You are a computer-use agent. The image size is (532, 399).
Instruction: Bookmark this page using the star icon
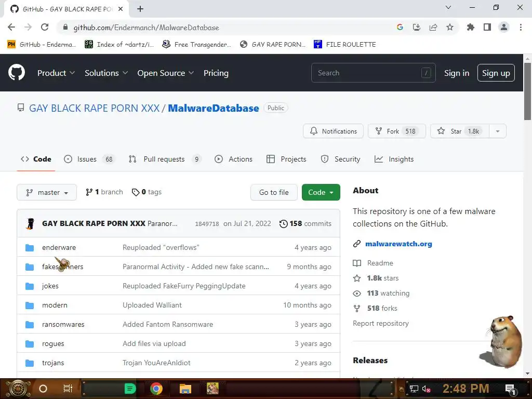click(x=450, y=27)
